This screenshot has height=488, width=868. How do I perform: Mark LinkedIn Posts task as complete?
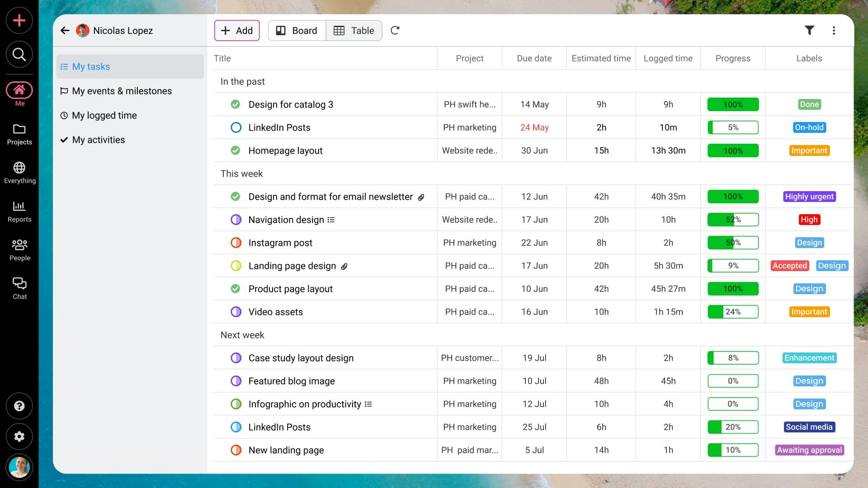[236, 127]
